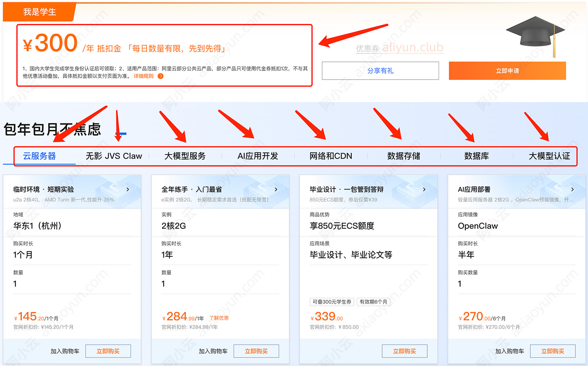Open the 1年 purchase duration selector
The image size is (588, 366).
[x=220, y=255]
